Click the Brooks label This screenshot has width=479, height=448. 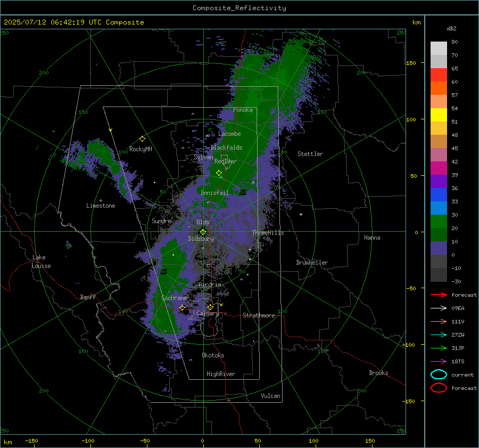point(378,373)
